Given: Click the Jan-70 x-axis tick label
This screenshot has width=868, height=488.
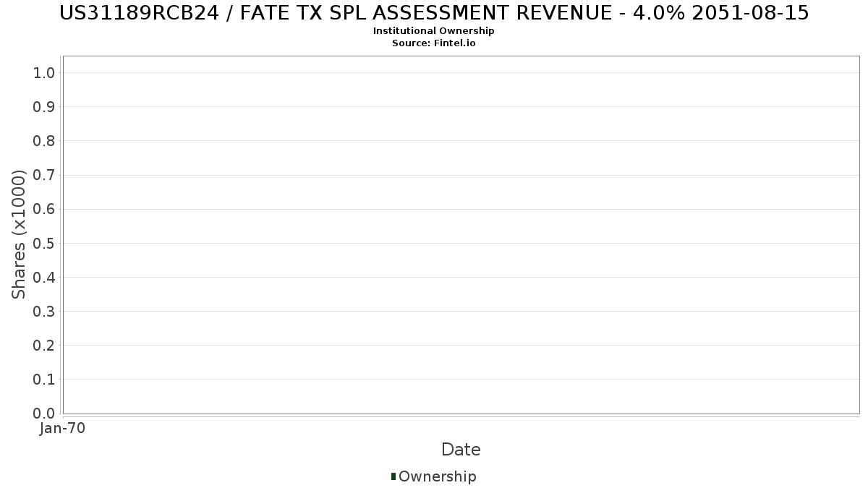Looking at the screenshot, I should 63,429.
